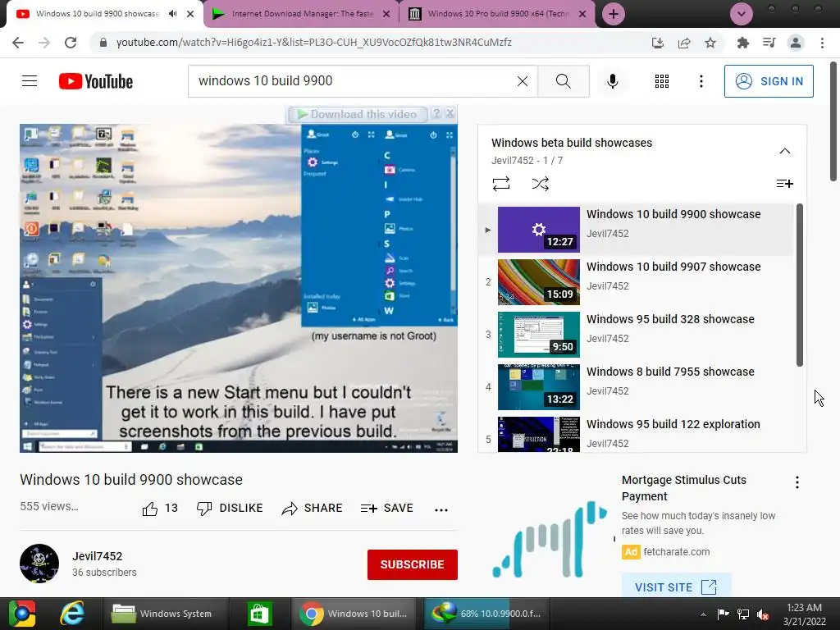Open Store from taskbar
This screenshot has height=630, width=840.
click(260, 614)
